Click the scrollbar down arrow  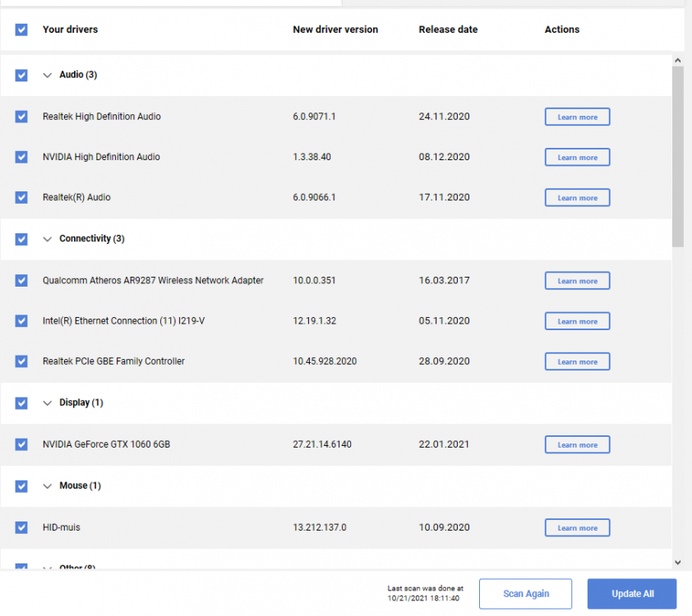pyautogui.click(x=678, y=563)
